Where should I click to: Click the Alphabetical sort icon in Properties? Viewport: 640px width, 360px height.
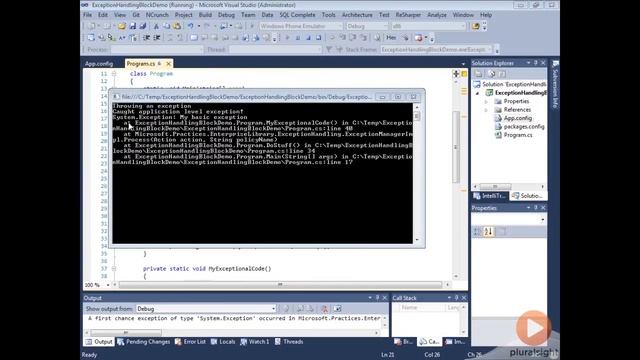[x=489, y=232]
